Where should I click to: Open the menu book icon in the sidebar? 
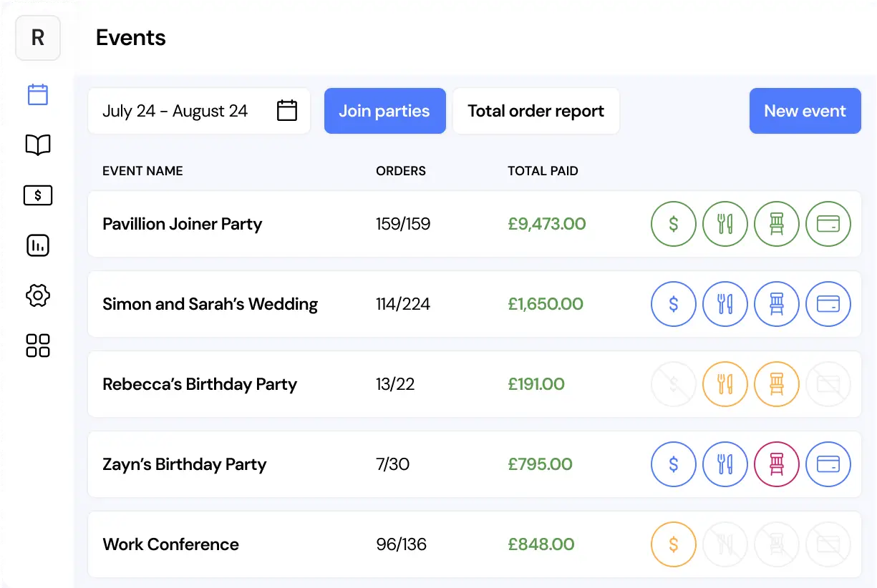38,145
